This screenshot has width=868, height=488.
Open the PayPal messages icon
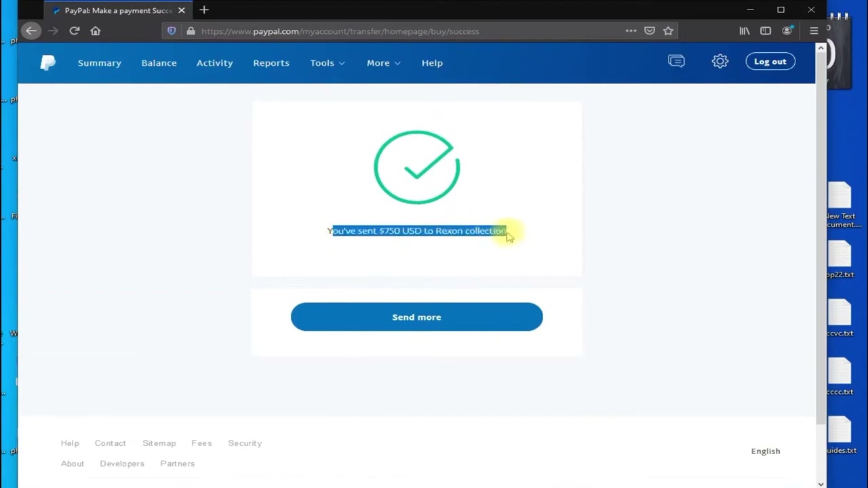tap(676, 61)
